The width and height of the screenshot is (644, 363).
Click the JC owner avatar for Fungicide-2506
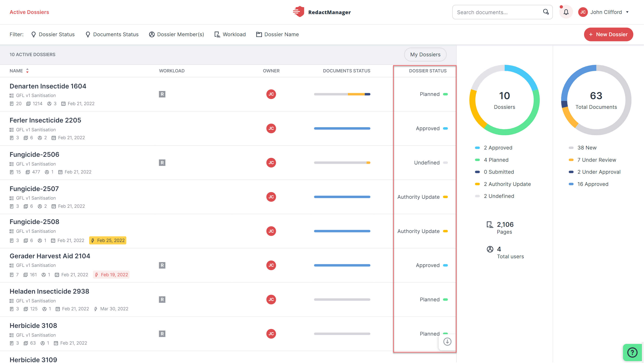[271, 163]
